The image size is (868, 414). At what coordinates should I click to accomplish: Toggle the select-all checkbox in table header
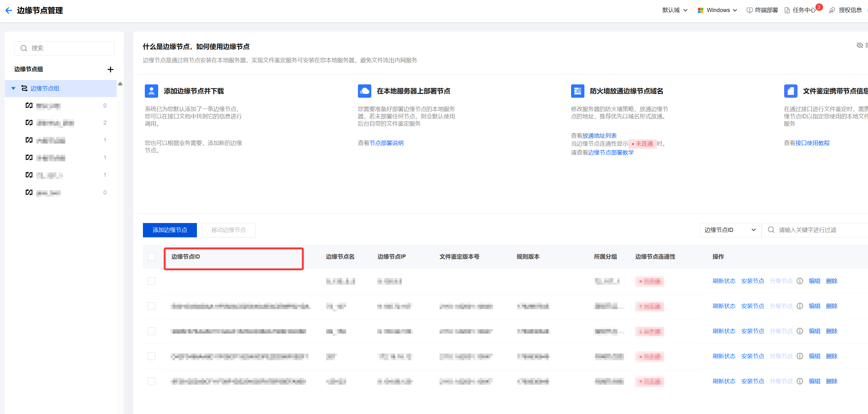(151, 256)
